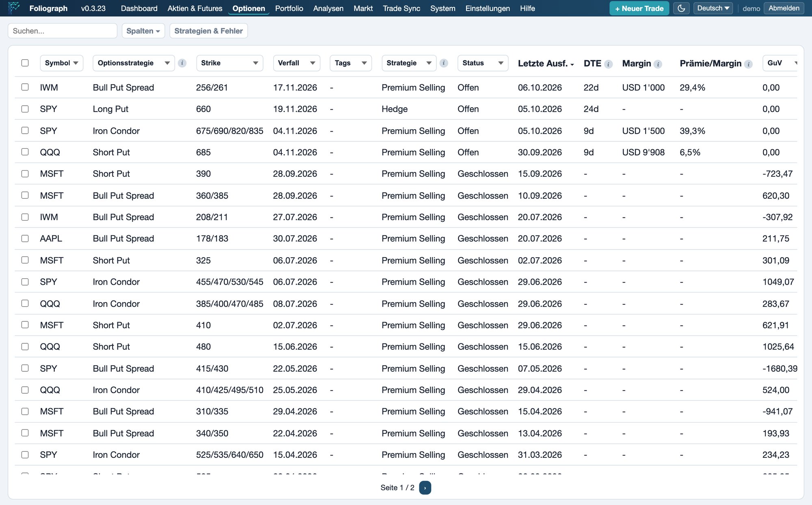Show DTE column info icon

tap(608, 64)
